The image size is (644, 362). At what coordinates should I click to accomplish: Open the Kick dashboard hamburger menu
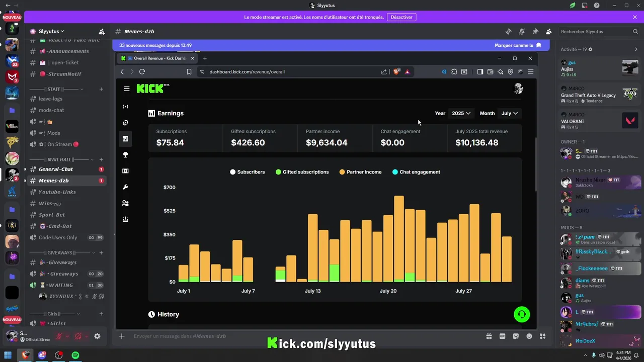click(127, 88)
